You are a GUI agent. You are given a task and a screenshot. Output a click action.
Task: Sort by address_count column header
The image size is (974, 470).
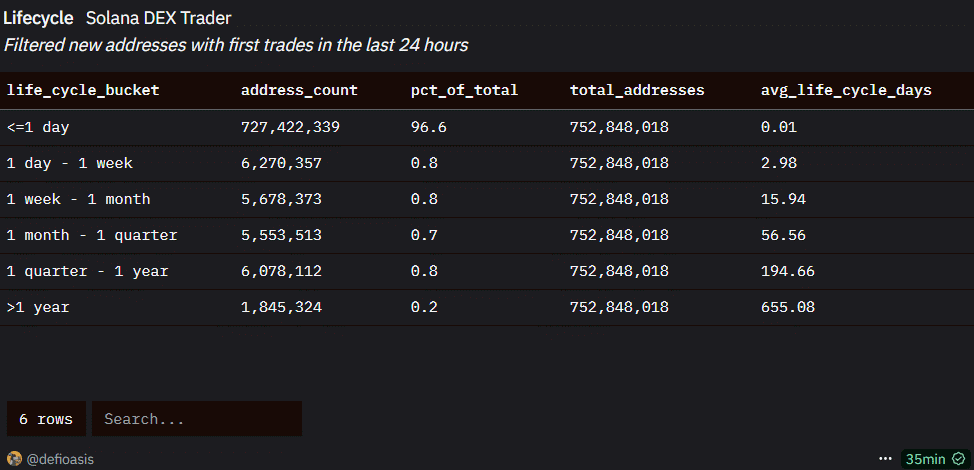click(x=299, y=90)
